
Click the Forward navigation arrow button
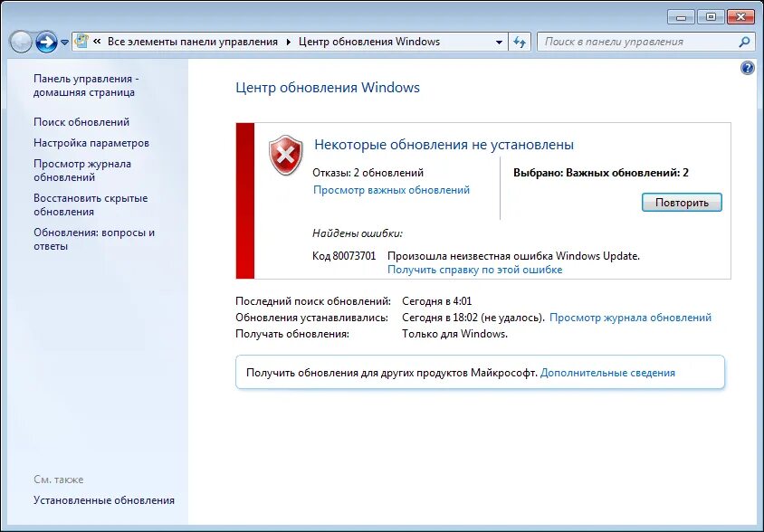click(46, 42)
